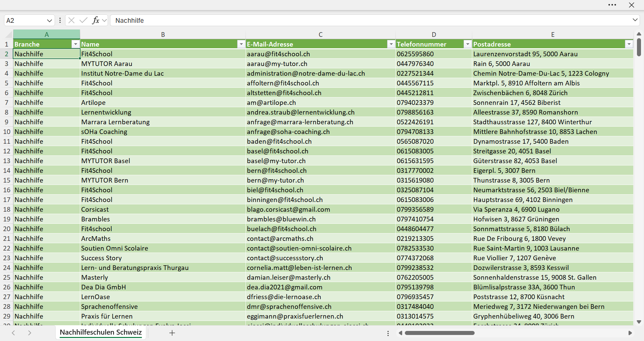Cancel formula entry with the X icon
Screen dimensions: 644x341
[71, 20]
